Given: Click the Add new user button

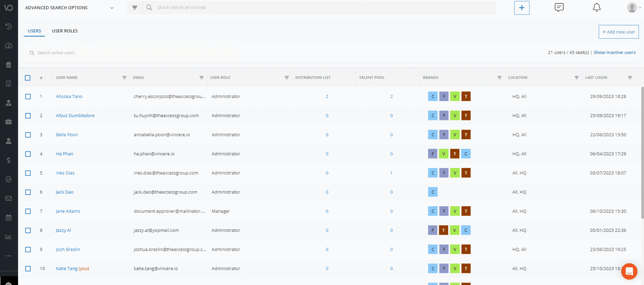Looking at the screenshot, I should point(619,32).
